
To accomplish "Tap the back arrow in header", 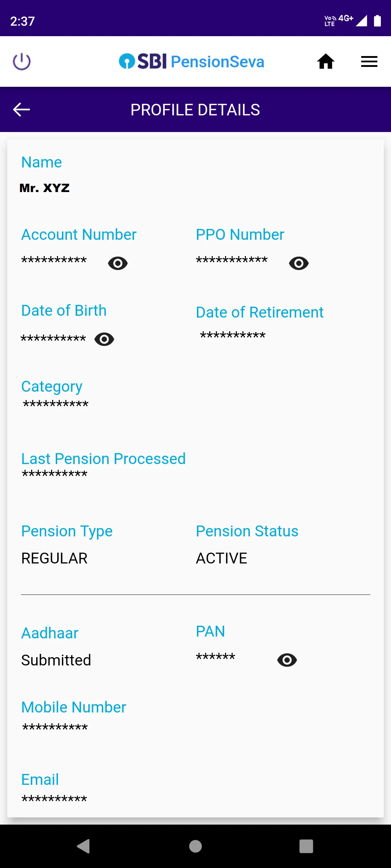I will (x=21, y=110).
